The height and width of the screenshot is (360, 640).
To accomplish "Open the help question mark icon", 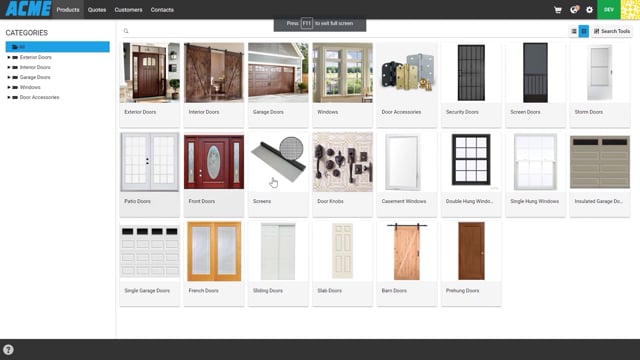I will 8,350.
